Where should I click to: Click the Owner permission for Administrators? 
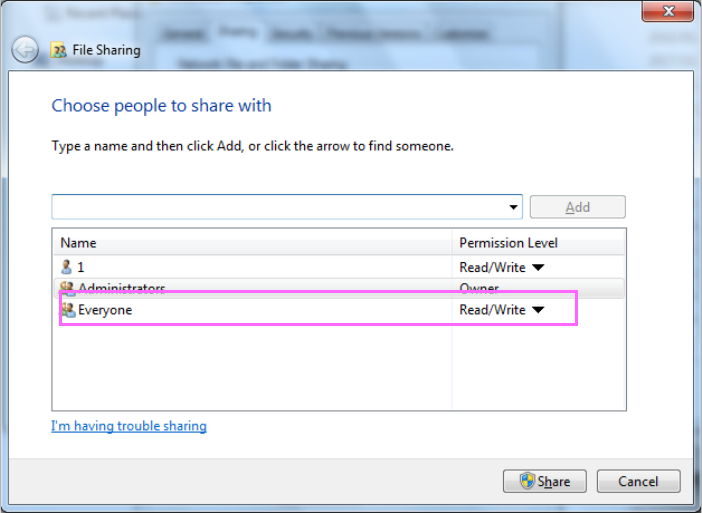pyautogui.click(x=479, y=288)
